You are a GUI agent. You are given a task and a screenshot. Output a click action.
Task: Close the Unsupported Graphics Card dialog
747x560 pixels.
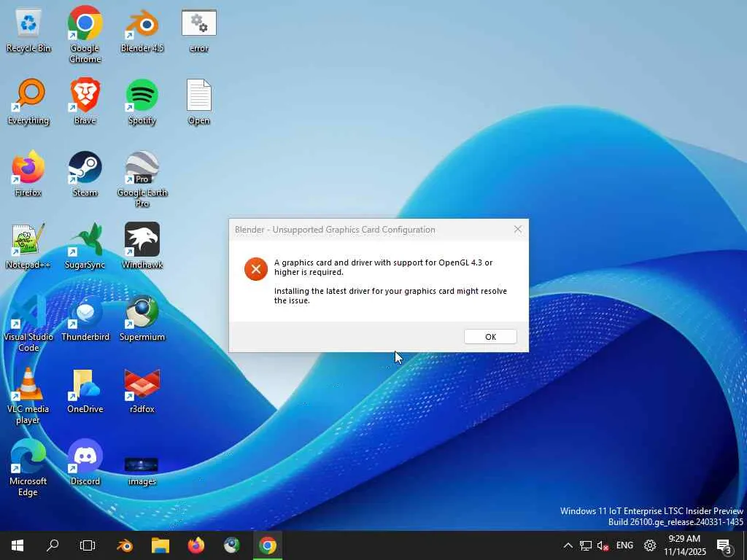point(518,230)
